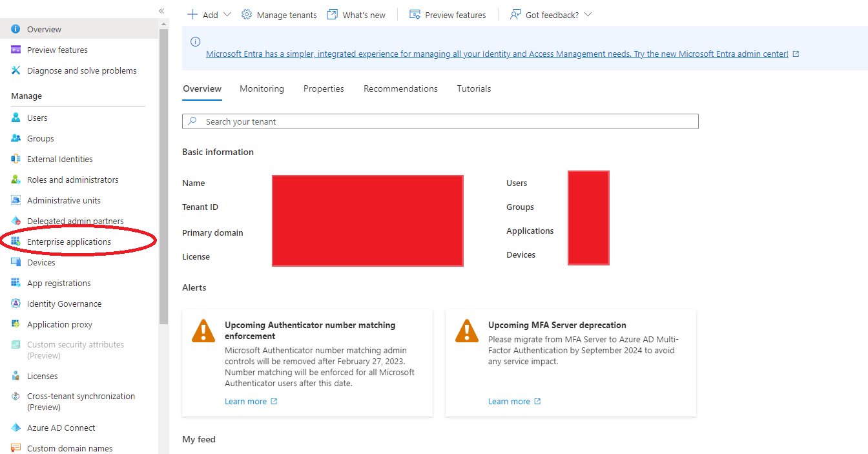Click the Preview features toolbar button
The height and width of the screenshot is (454, 868).
coord(448,14)
